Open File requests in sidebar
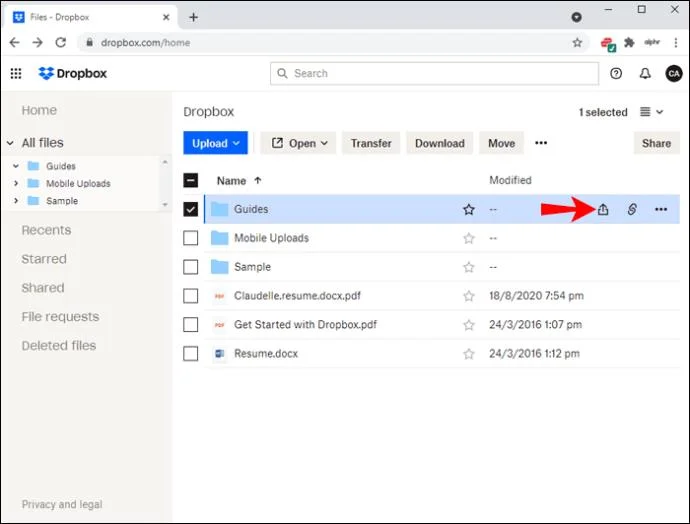This screenshot has height=524, width=690. pos(60,317)
